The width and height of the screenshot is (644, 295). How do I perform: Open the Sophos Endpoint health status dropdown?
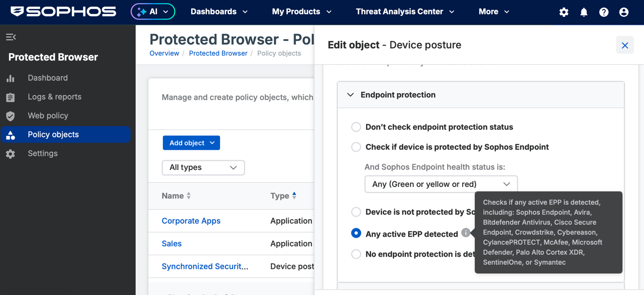pos(441,184)
